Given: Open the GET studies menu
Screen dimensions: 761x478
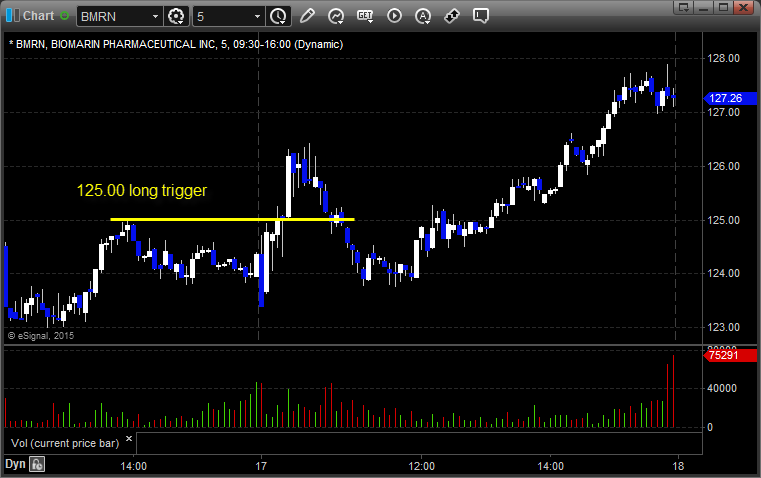Looking at the screenshot, I should tap(365, 16).
